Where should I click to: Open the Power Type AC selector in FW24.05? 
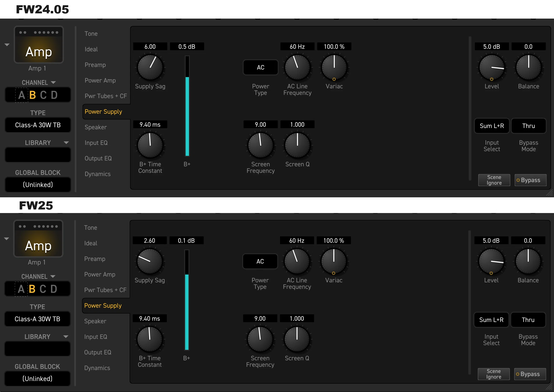click(261, 67)
